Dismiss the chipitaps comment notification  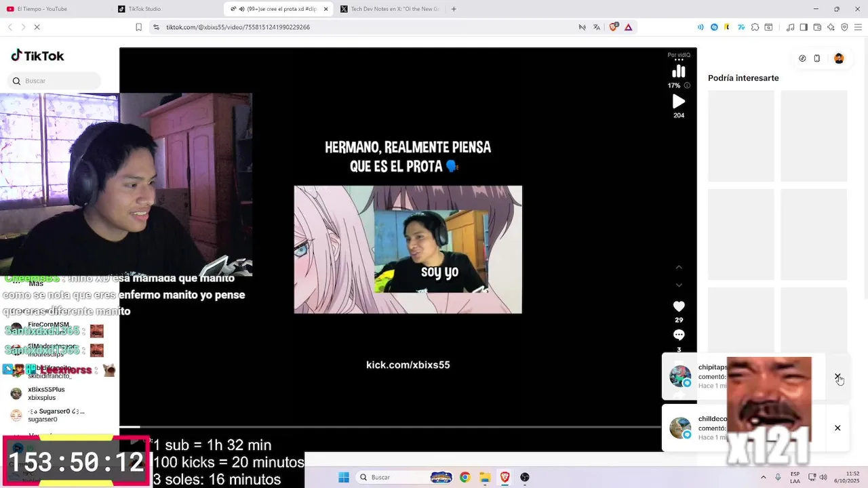click(837, 376)
